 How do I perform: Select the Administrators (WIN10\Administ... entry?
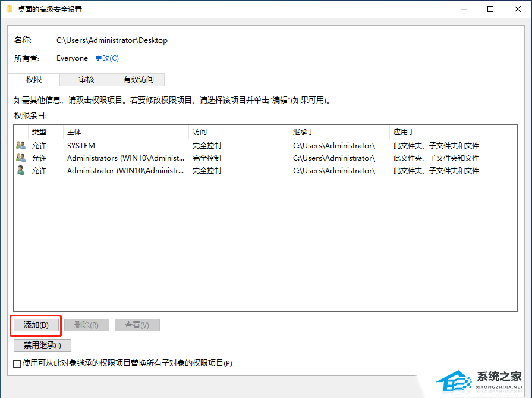[125, 158]
